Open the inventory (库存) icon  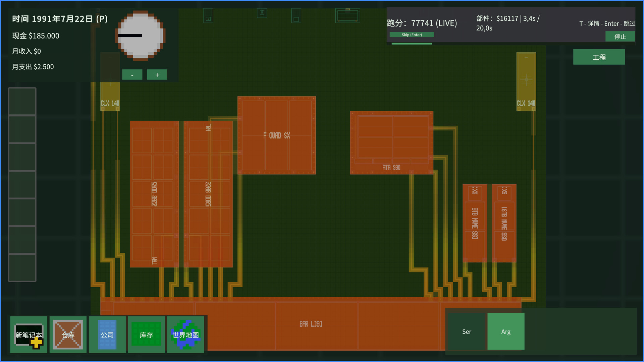pyautogui.click(x=146, y=335)
